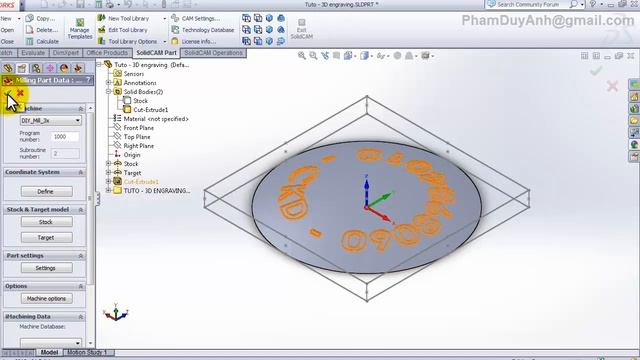Select the Model tab at the bottom

click(x=49, y=352)
